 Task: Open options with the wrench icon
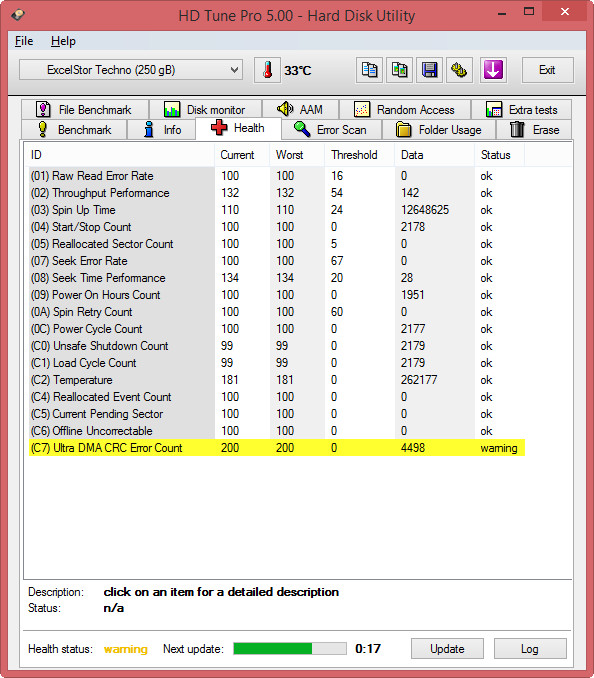tap(459, 70)
